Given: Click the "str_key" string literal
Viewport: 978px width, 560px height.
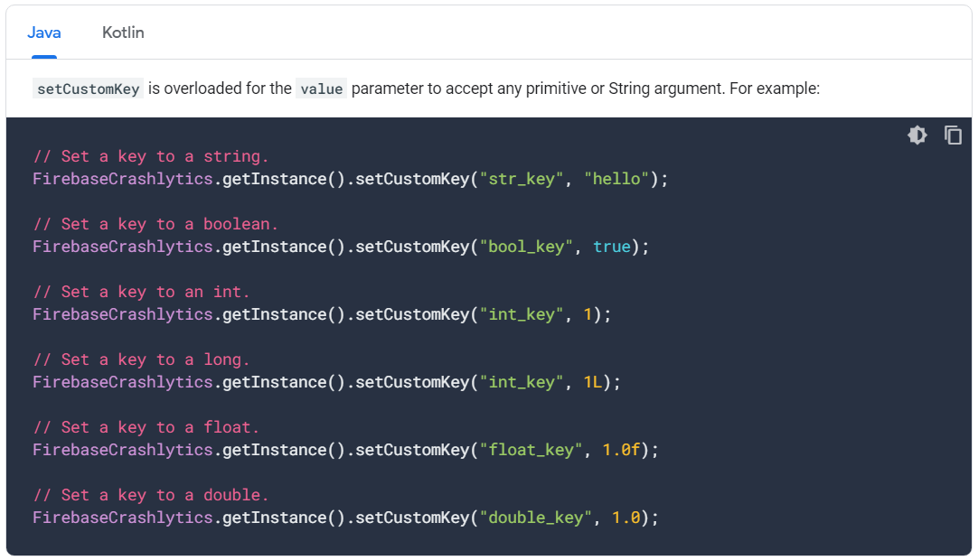Looking at the screenshot, I should 522,179.
